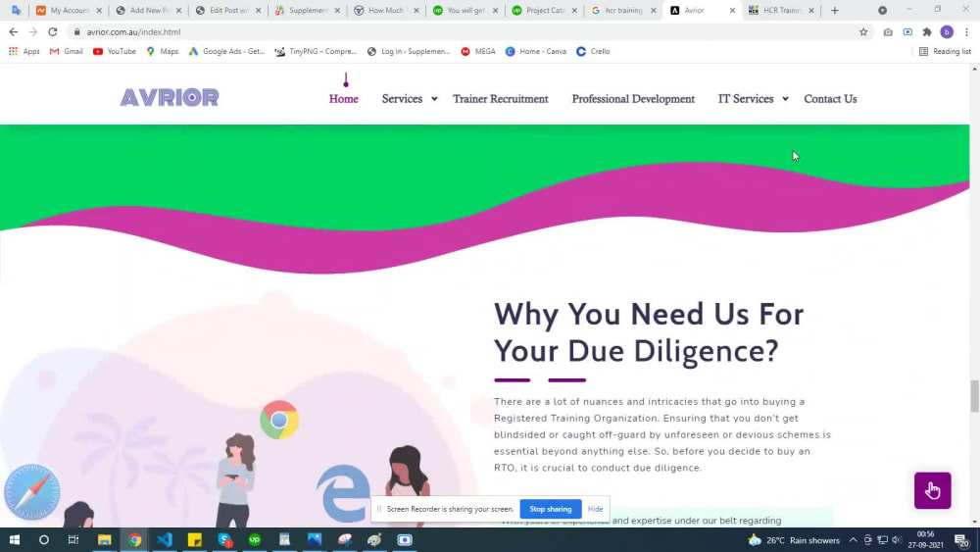Open the Gmail bookmark

pos(67,51)
